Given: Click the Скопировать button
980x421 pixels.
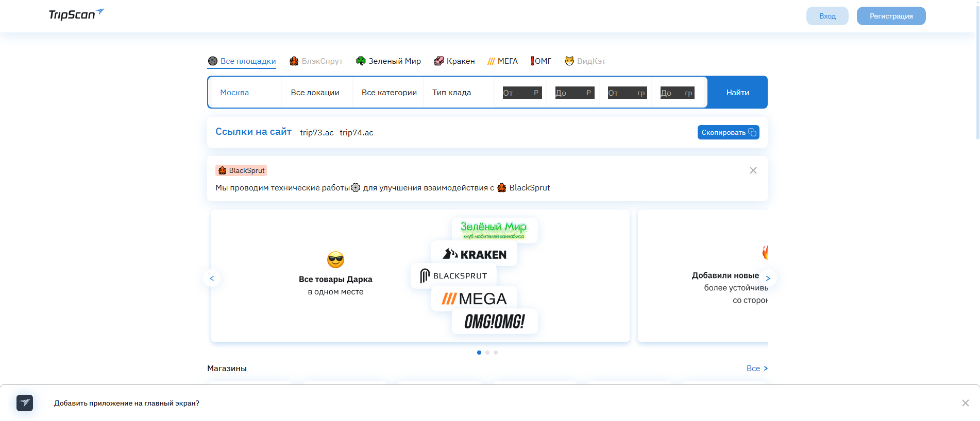Looking at the screenshot, I should (x=728, y=132).
